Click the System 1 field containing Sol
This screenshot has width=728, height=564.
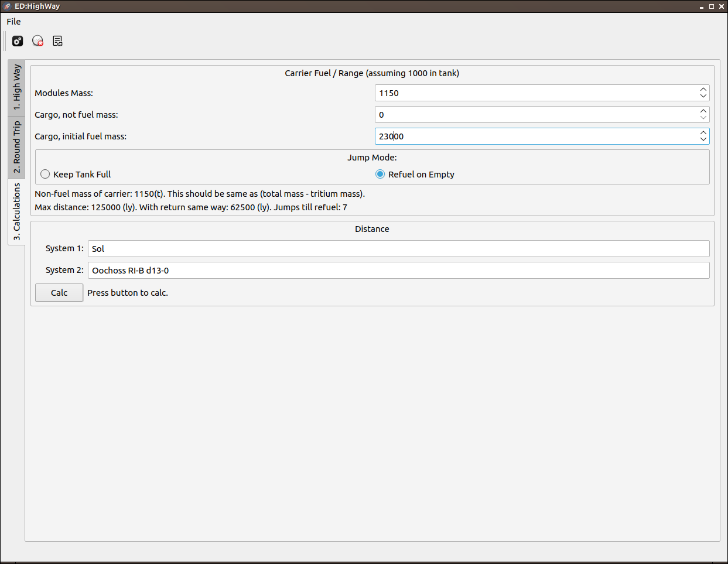pyautogui.click(x=399, y=249)
